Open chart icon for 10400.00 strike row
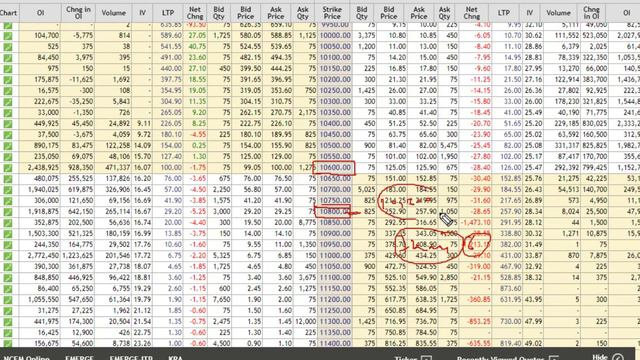The width and height of the screenshot is (640, 360). tap(8, 124)
